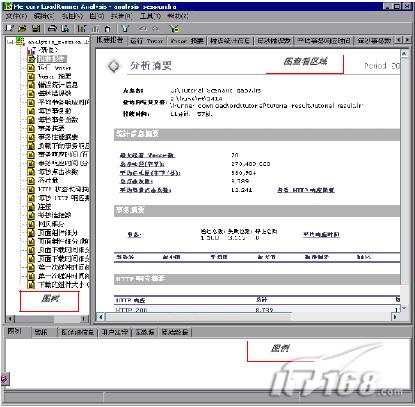Viewport: 415px width, 407px height.
Task: Select the 连接 graph in the tree
Action: [x=45, y=207]
